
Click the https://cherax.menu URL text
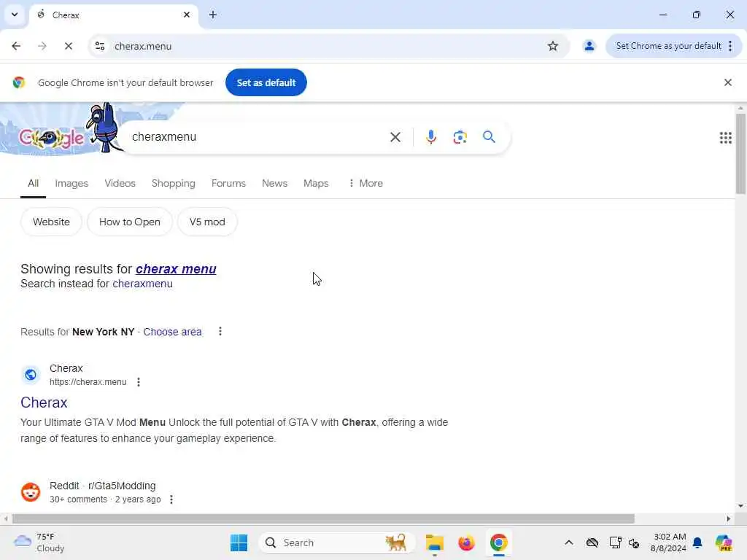point(88,382)
